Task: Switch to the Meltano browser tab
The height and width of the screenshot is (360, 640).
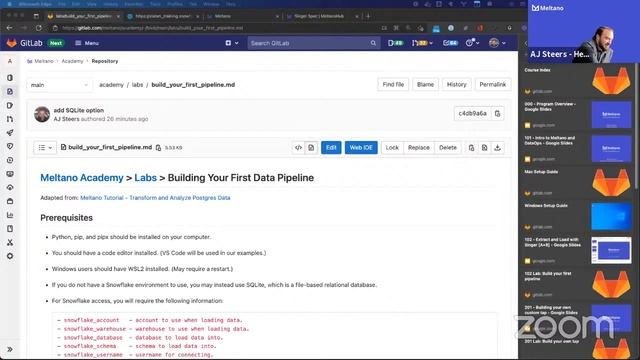Action: (242, 16)
